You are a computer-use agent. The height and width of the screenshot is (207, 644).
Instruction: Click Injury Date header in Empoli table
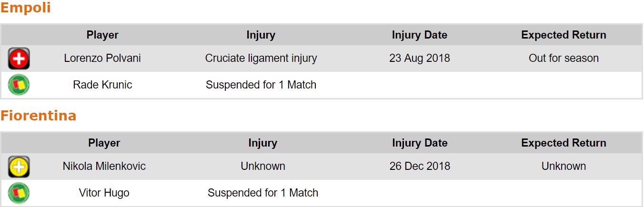point(420,35)
